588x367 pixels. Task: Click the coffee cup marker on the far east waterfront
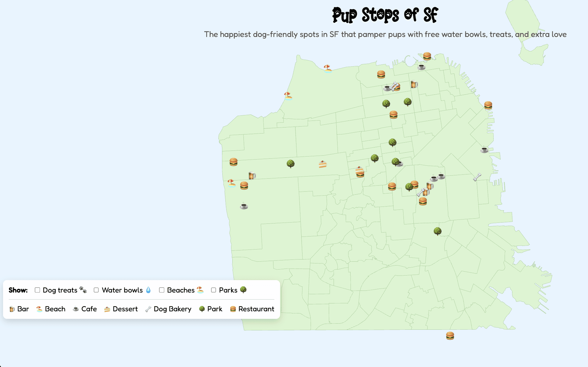(484, 150)
